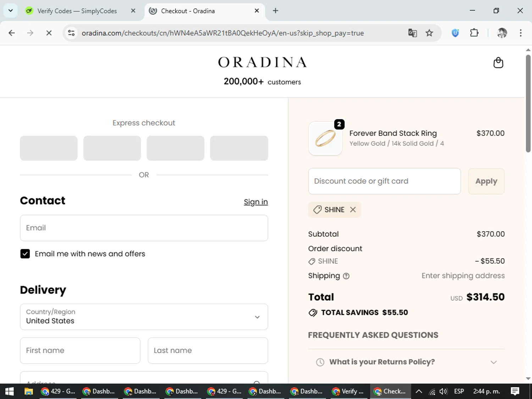Click the volume speaker tray icon
Viewport: 532px width, 399px height.
(x=443, y=392)
